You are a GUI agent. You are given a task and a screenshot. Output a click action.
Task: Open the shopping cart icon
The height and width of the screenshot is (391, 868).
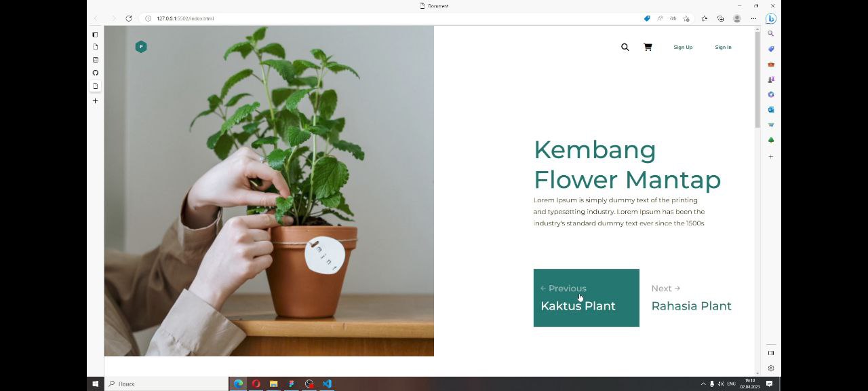coord(648,48)
